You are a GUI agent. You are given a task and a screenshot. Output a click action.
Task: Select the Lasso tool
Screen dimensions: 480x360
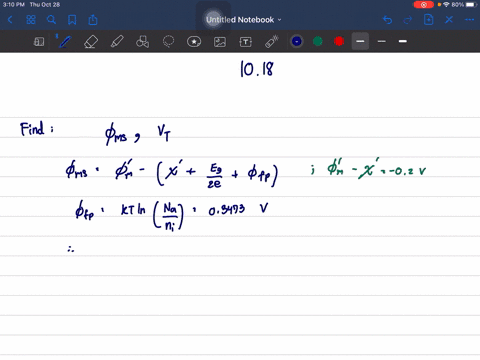[168, 42]
